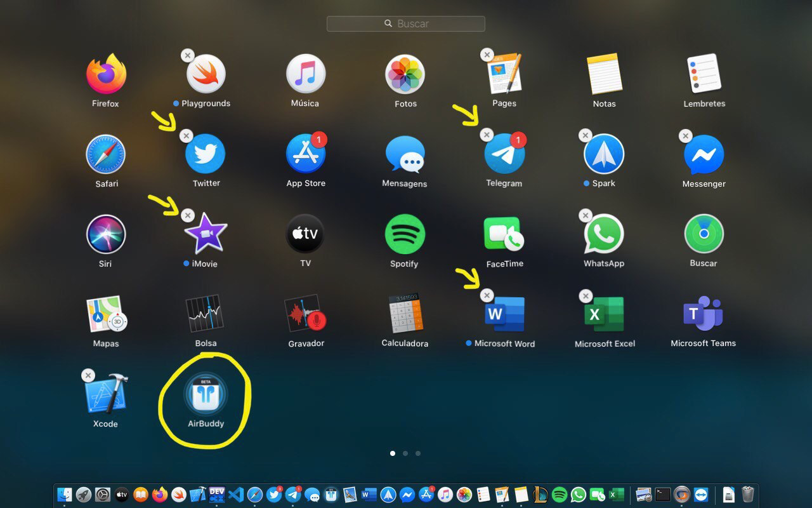Delete WhatsApp using its X badge

point(586,216)
